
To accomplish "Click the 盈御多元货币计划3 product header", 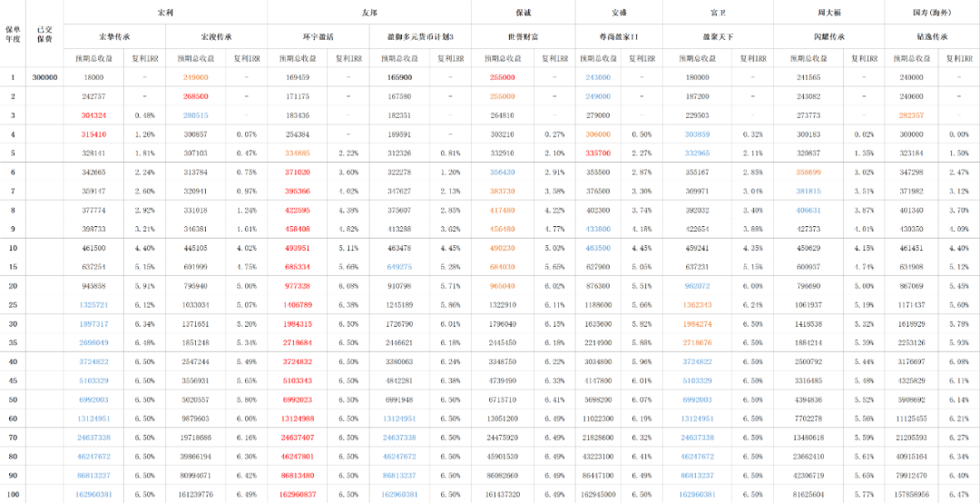I will tap(422, 36).
